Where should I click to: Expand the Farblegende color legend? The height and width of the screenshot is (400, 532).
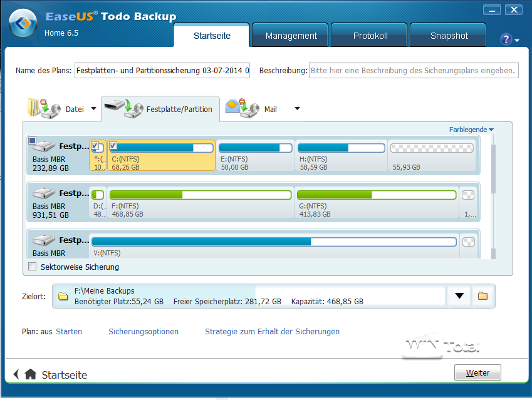point(471,130)
